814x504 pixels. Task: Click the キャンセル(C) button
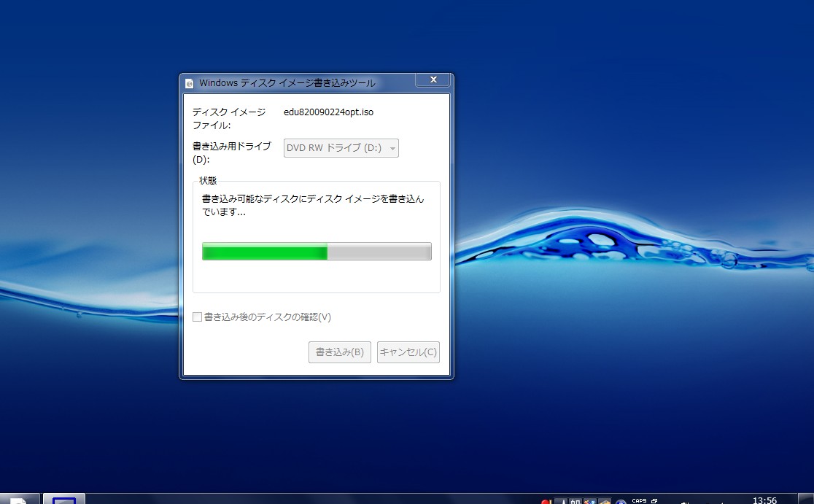pos(408,352)
